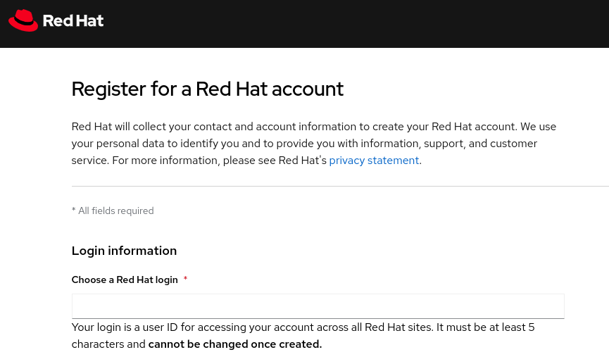Click the Red Hat wordmark text in header
Screen dimensions: 609x364
pos(73,21)
